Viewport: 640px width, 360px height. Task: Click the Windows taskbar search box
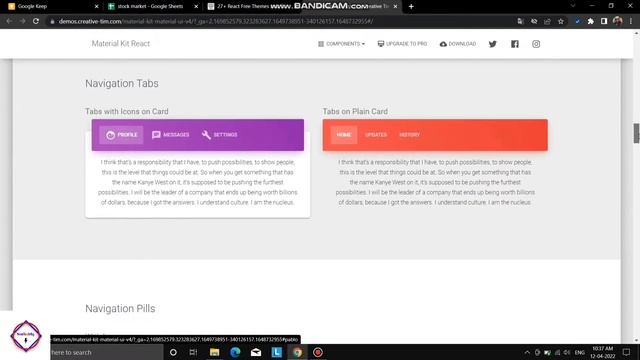(x=106, y=352)
